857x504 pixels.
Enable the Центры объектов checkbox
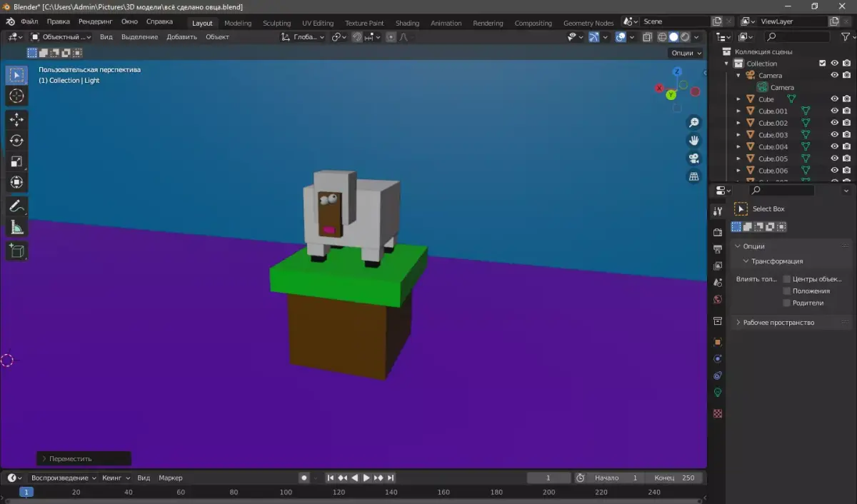click(787, 279)
